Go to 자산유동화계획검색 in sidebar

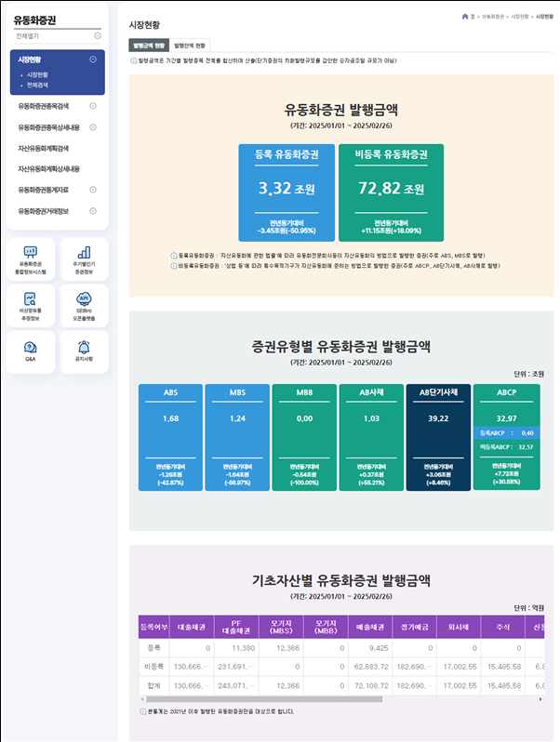[44, 148]
